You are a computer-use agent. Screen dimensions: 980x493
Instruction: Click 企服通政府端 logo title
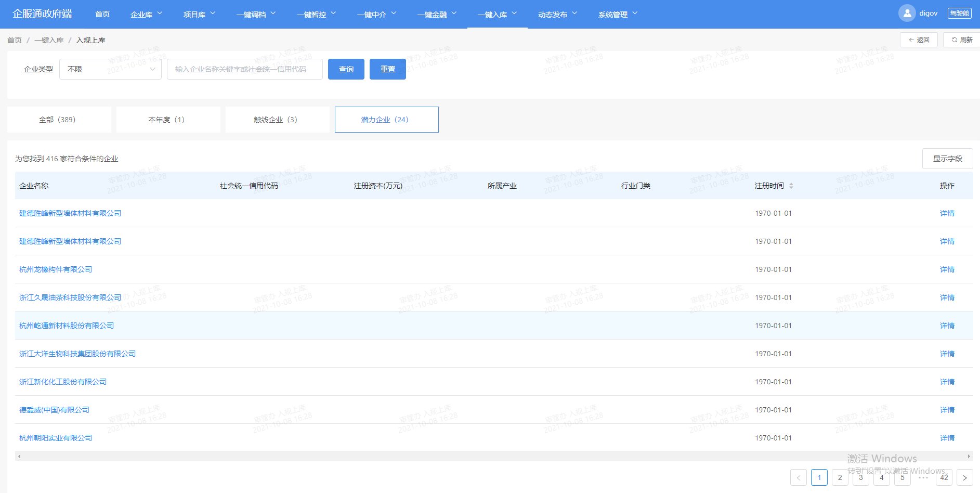click(x=42, y=14)
